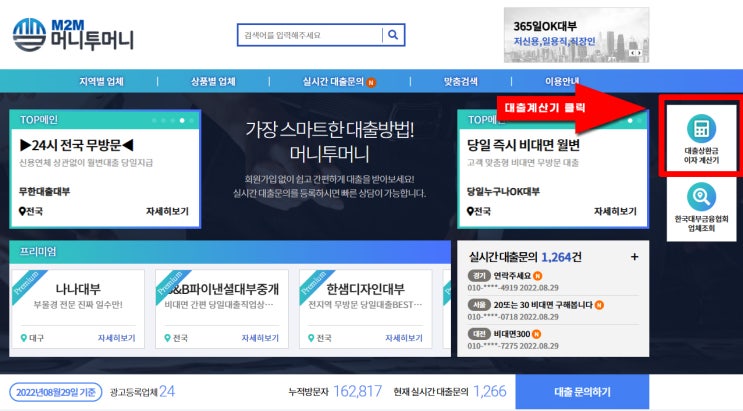The width and height of the screenshot is (743, 411).
Task: Click 현재 실시간 대출문의 1,266 counter
Action: click(x=450, y=392)
